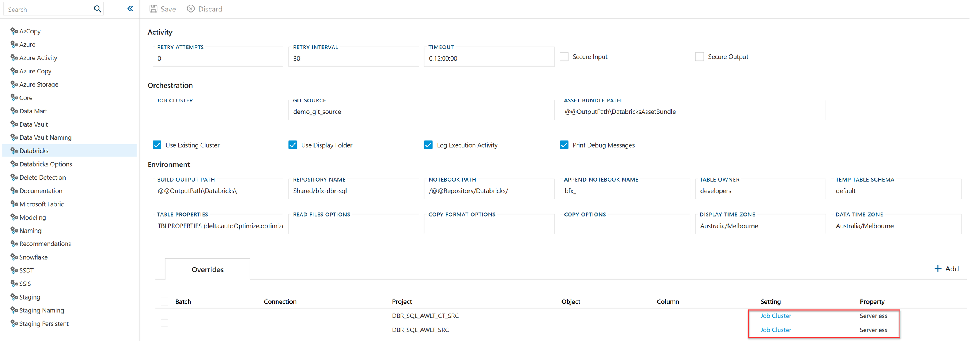
Task: Click the Save button label
Action: [x=168, y=9]
